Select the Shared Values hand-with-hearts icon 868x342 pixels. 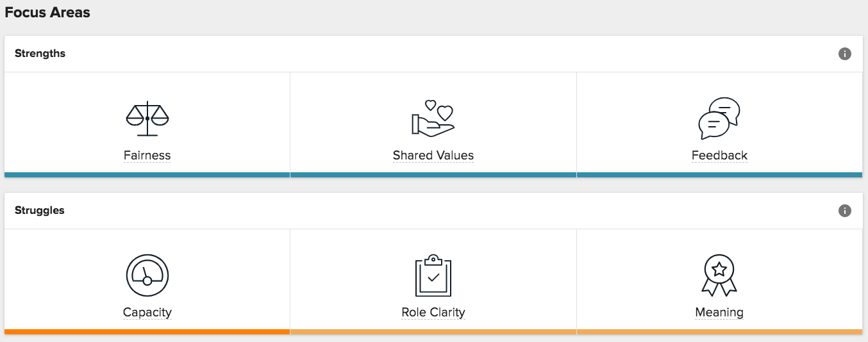pyautogui.click(x=433, y=118)
